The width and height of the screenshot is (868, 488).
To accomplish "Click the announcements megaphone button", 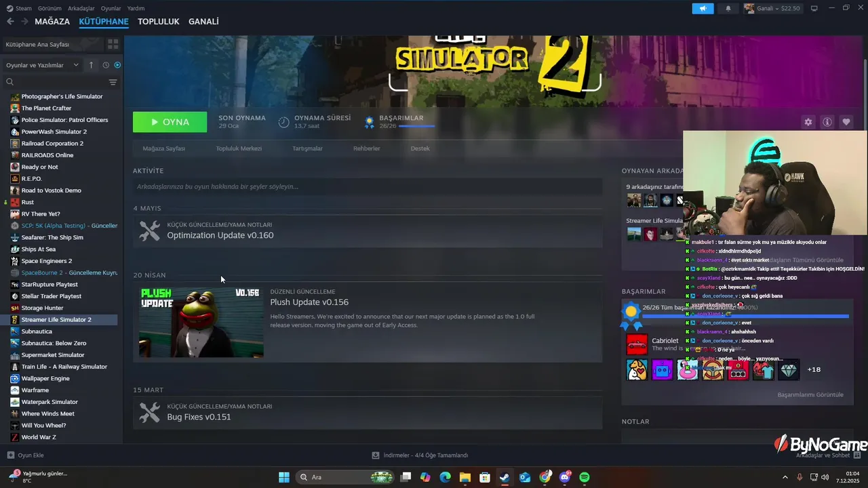I will (703, 8).
